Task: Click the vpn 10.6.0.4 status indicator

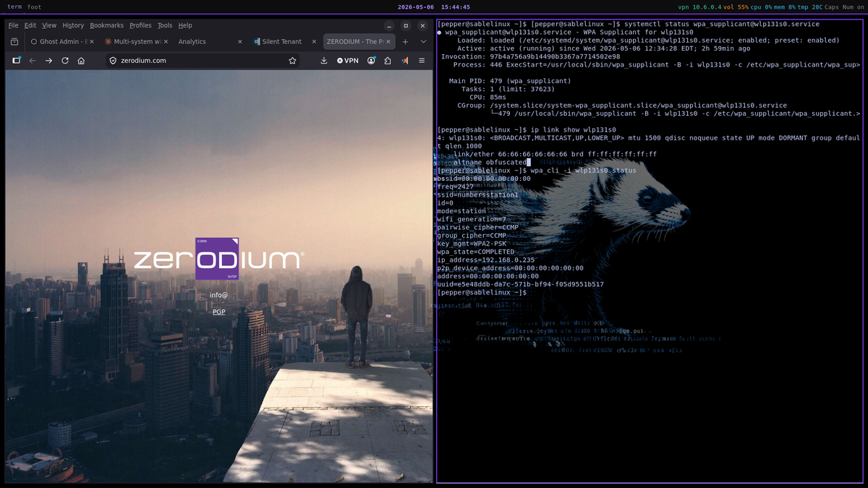Action: click(x=699, y=7)
